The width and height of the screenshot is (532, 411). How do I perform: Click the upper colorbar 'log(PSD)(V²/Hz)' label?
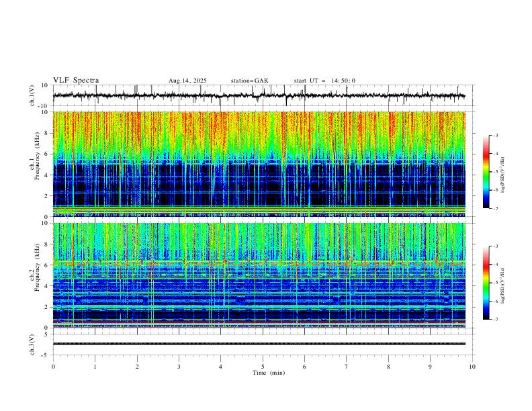pos(503,175)
